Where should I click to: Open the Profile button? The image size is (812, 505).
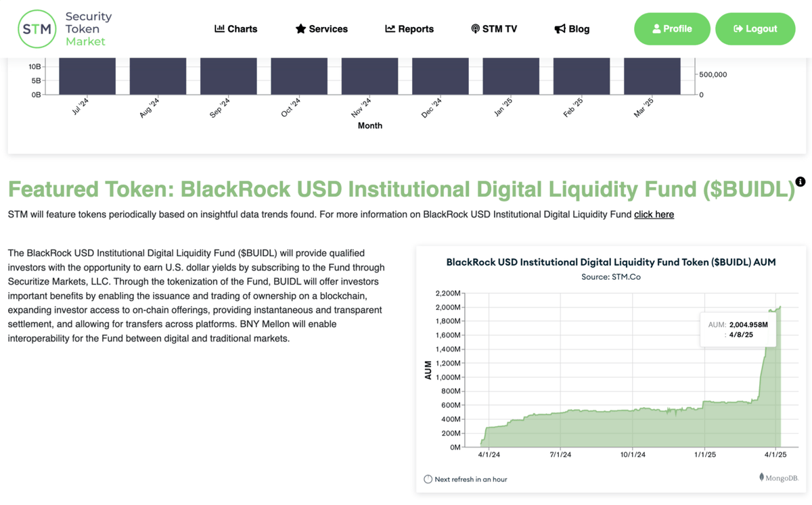[672, 28]
